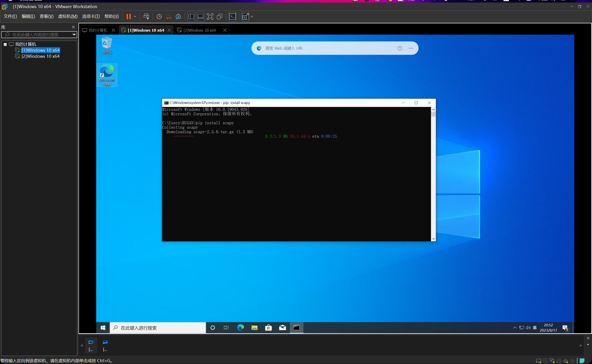The image size is (592, 364).
Task: Open the 编辑(E) menu
Action: [x=28, y=16]
